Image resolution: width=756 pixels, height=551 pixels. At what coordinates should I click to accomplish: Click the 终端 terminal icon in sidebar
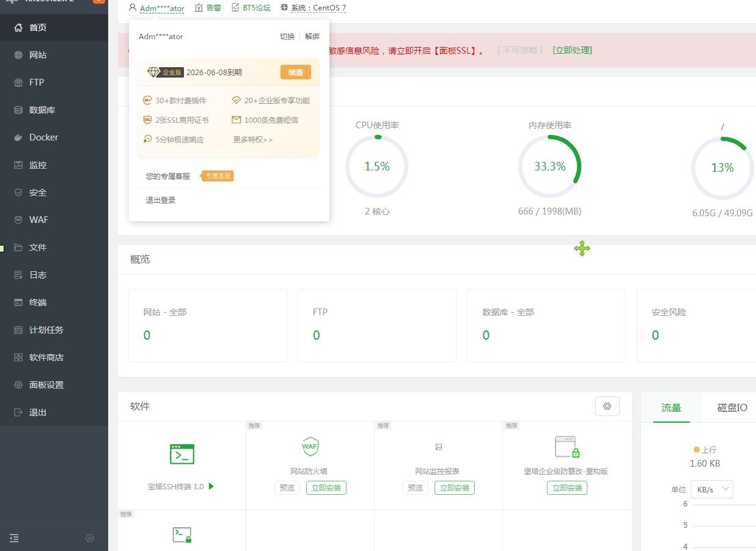click(x=18, y=302)
